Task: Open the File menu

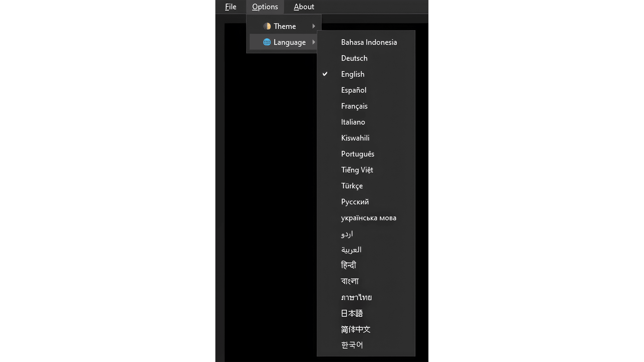Action: (x=231, y=7)
